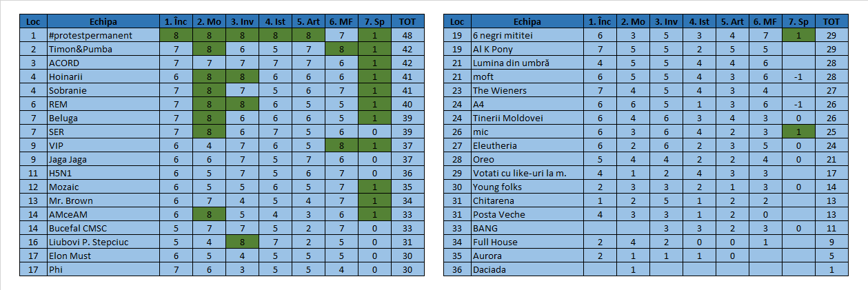Image resolution: width=868 pixels, height=290 pixels.
Task: Select the Bucefal CMSC cell
Action: tap(103, 228)
